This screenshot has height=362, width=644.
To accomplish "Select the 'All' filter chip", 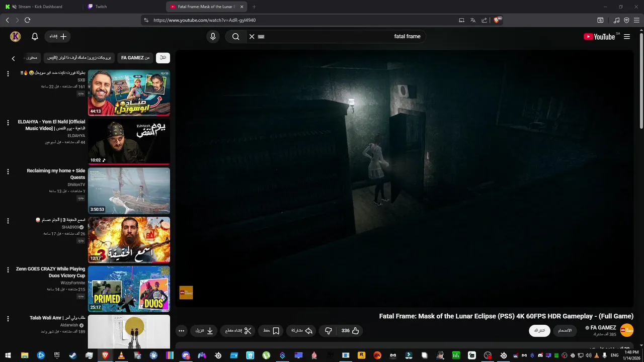I will pos(163,58).
